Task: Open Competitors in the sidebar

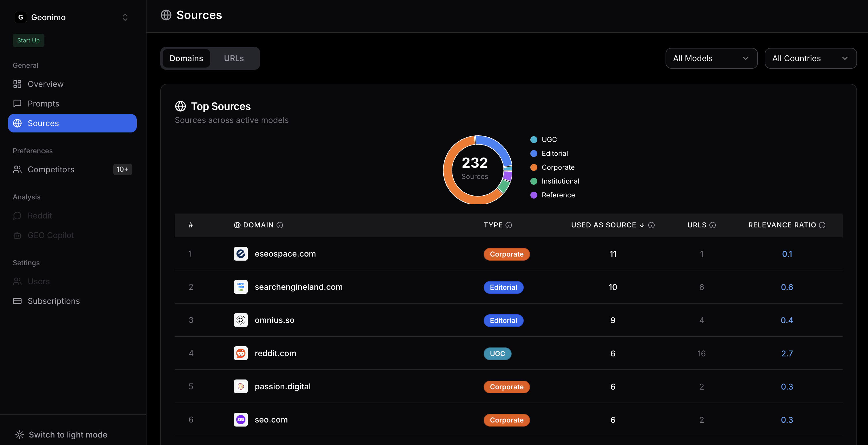Action: click(51, 169)
